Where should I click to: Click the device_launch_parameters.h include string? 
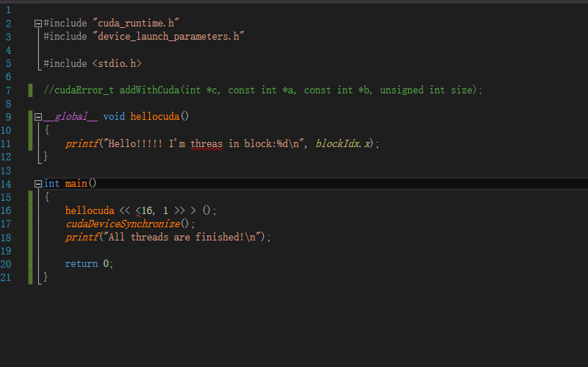pyautogui.click(x=168, y=36)
